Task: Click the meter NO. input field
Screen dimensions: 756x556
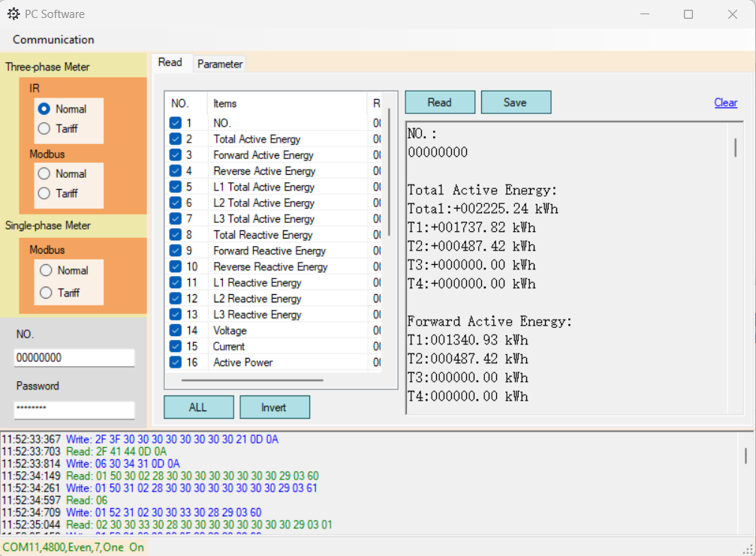Action: point(74,358)
